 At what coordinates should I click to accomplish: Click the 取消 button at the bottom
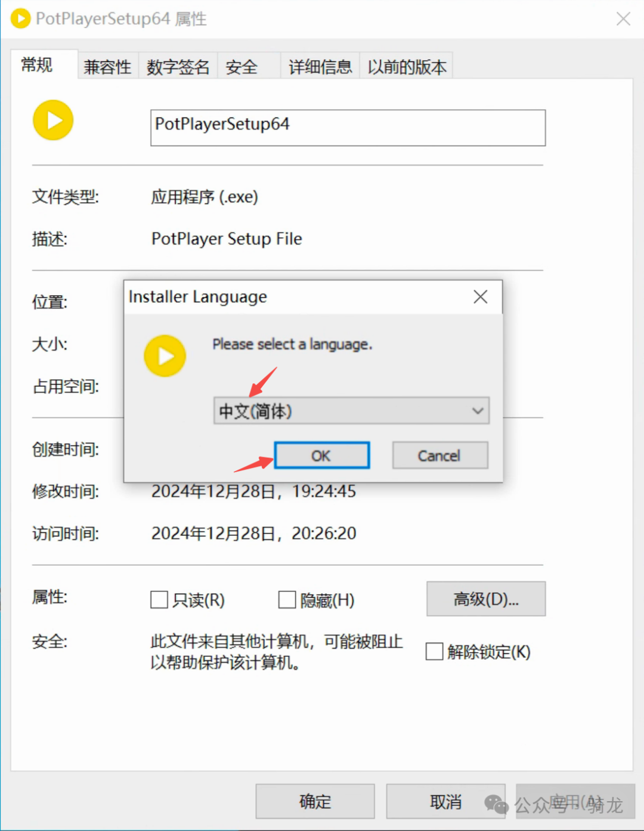click(x=446, y=801)
